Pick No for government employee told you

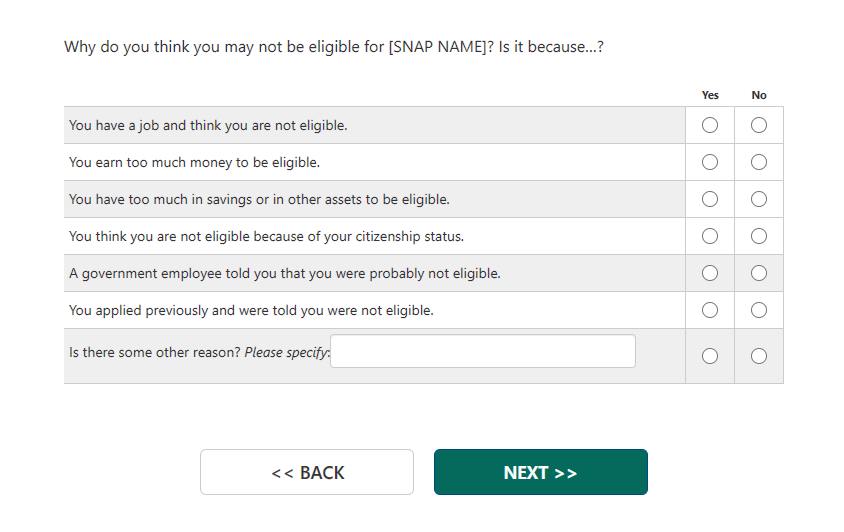click(x=759, y=273)
